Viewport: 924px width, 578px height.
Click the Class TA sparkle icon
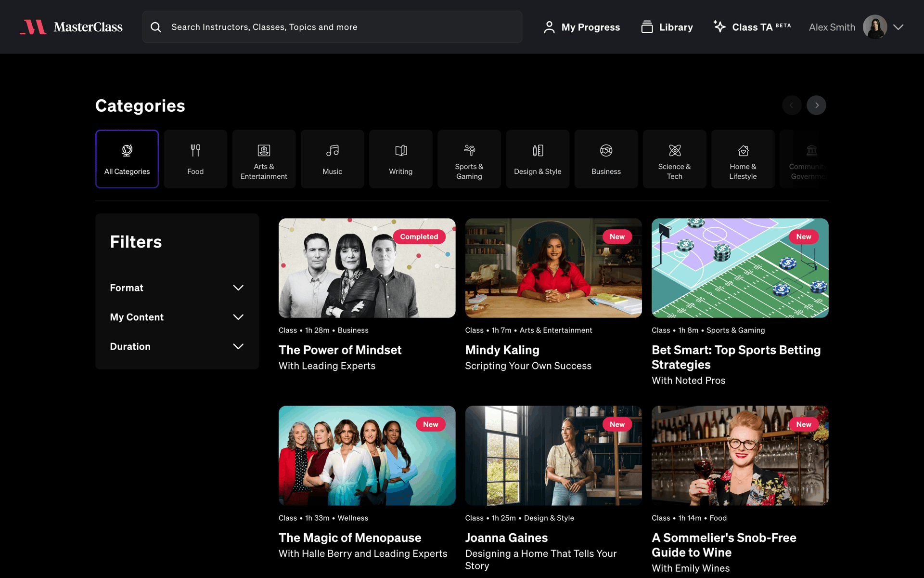click(x=719, y=26)
